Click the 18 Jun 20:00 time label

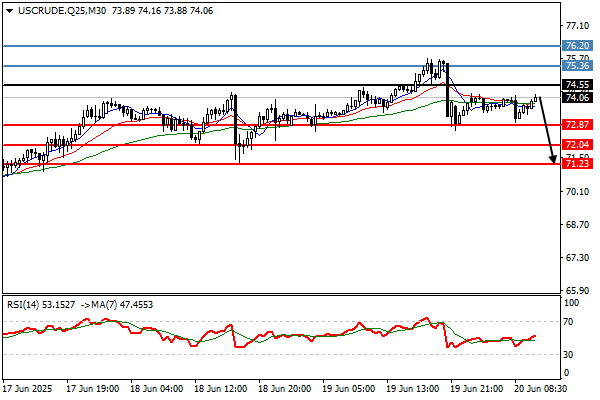coord(284,389)
